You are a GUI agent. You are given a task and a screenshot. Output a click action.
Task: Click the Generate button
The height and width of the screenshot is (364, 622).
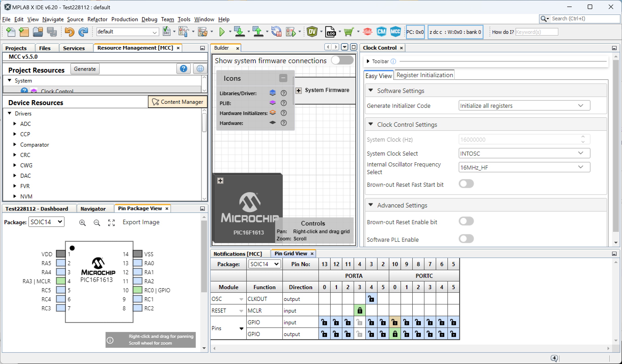coord(85,69)
